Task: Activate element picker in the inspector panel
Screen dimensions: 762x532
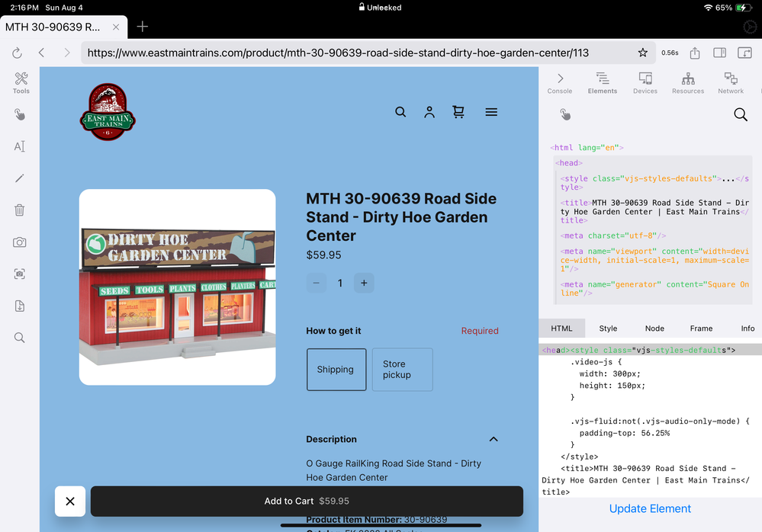Action: click(x=564, y=114)
